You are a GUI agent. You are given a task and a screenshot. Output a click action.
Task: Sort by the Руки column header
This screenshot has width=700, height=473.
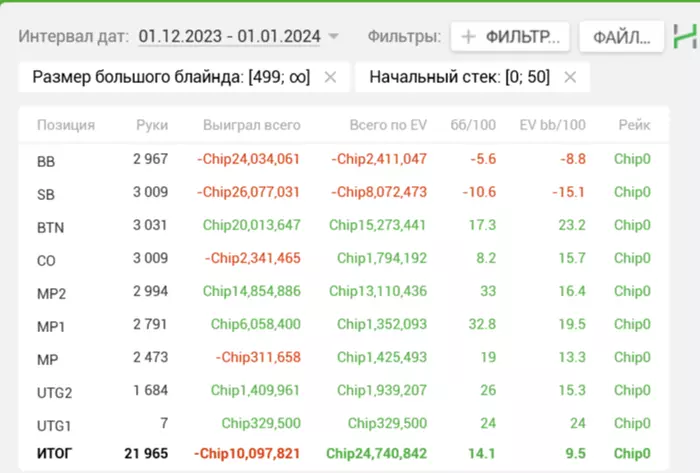(152, 125)
